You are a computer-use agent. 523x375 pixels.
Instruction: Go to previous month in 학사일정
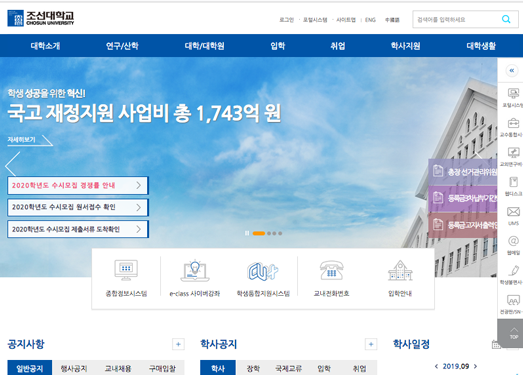(x=436, y=366)
